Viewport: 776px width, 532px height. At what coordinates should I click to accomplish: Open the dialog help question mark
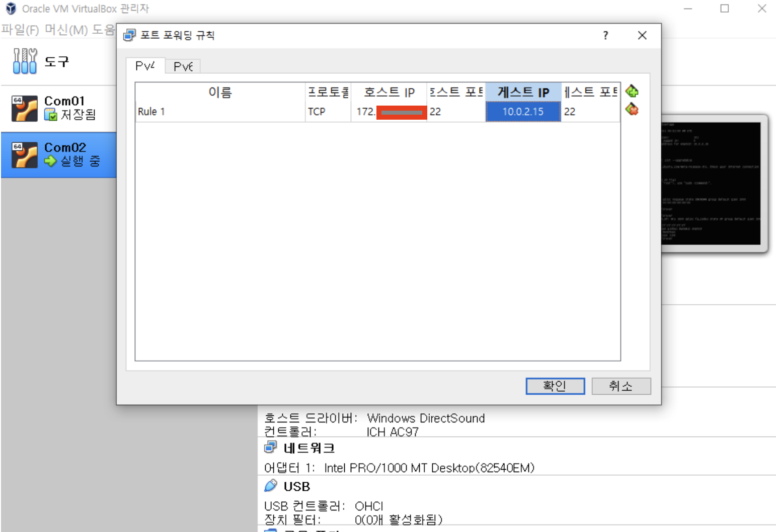point(605,35)
